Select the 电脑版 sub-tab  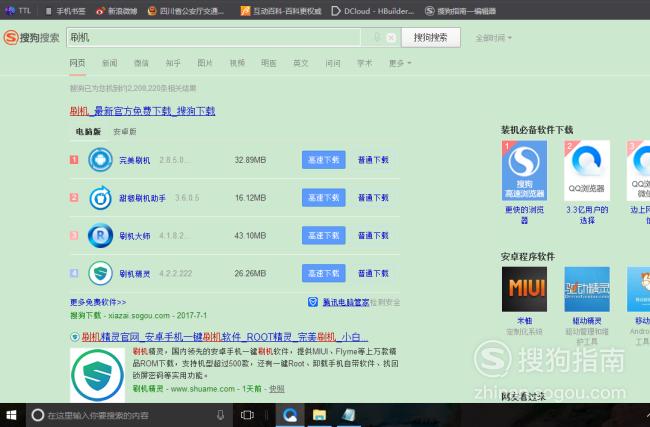(x=88, y=131)
